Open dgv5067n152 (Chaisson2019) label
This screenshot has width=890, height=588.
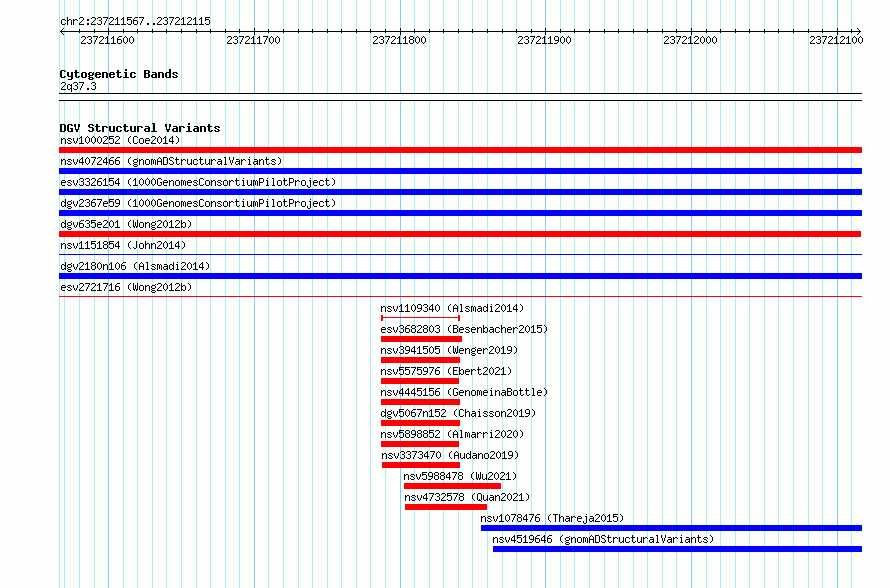[x=458, y=413]
